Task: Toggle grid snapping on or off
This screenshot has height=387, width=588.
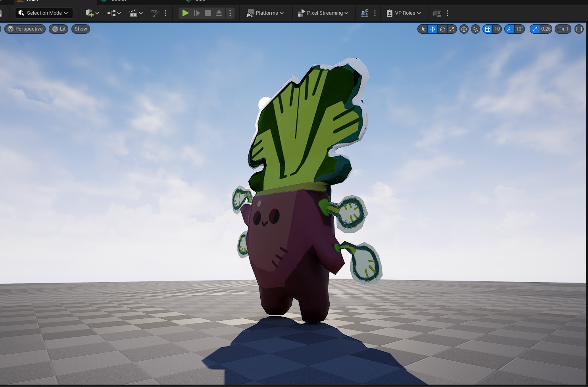Action: pos(488,29)
